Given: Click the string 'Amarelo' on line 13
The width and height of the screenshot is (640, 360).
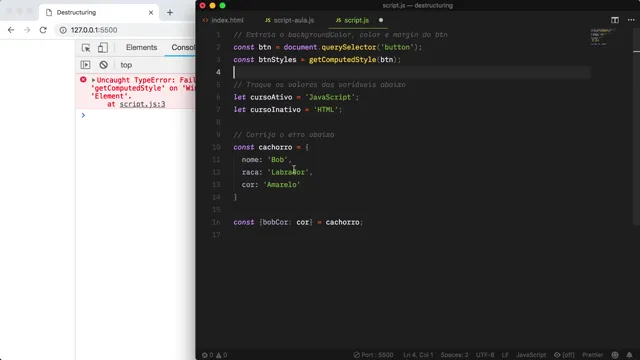Looking at the screenshot, I should tap(281, 184).
